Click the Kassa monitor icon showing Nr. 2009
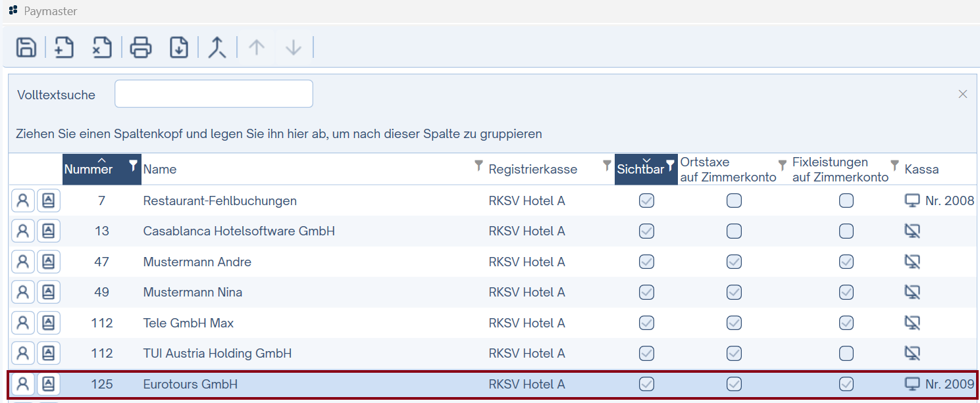 (x=912, y=384)
